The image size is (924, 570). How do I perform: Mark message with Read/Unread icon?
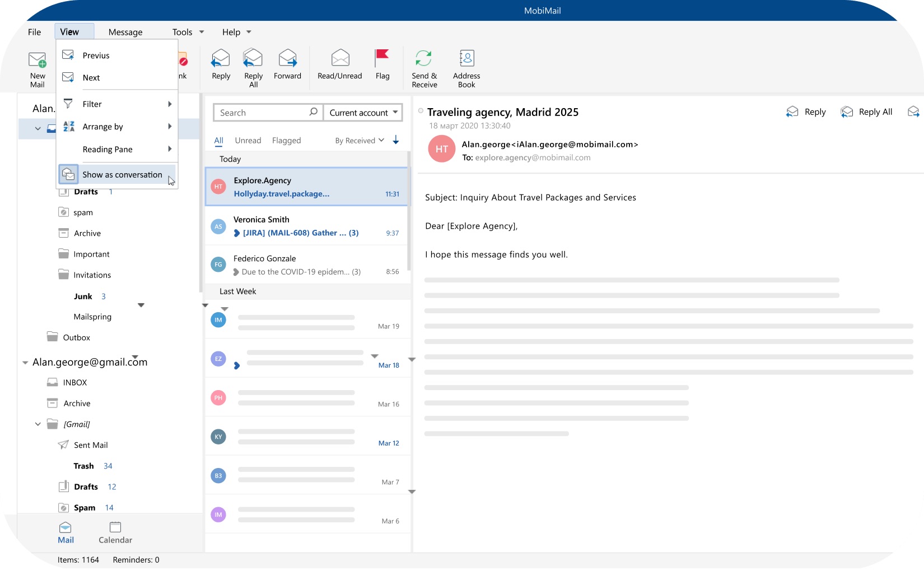pos(340,59)
